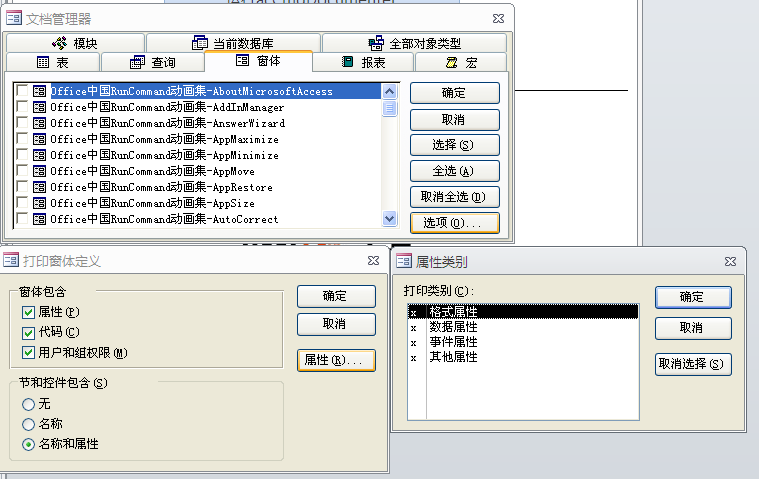Check the AutoCorrect form checkbox
Viewport: 759px width, 479px height.
point(22,218)
